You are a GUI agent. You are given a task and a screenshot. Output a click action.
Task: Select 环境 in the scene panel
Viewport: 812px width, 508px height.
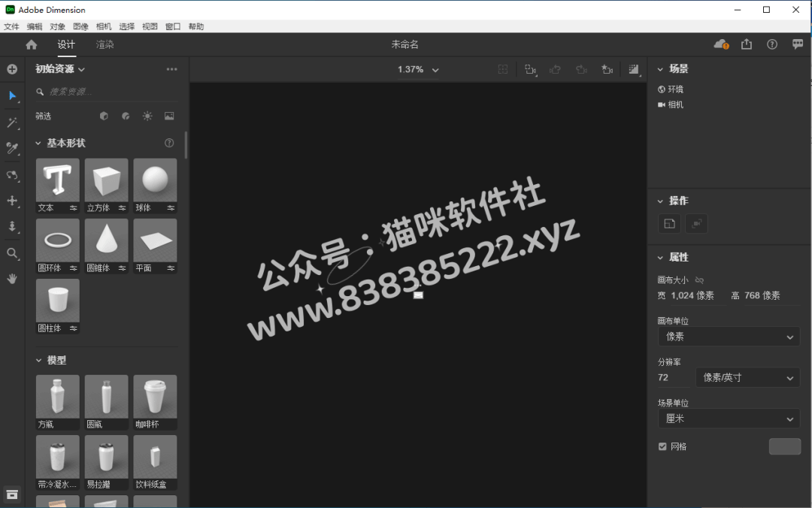[x=671, y=89]
